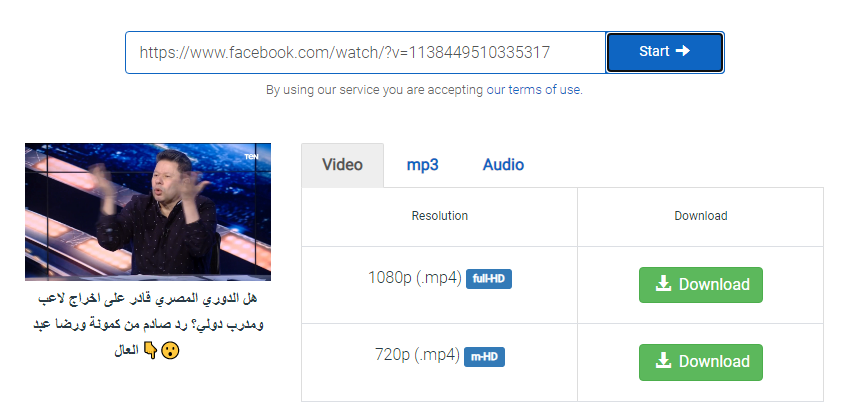Download the 720p mp4 version
Screen dimensions: 855x419
point(700,362)
